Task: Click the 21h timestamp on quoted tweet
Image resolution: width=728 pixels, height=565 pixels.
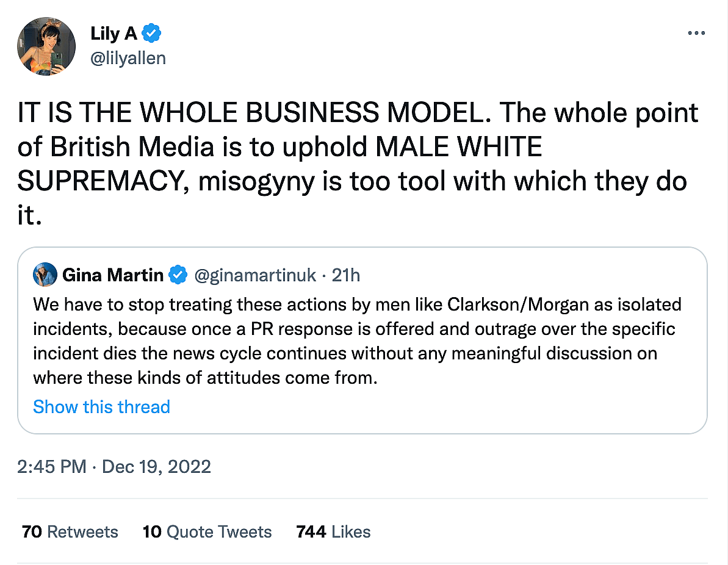Action: [346, 276]
